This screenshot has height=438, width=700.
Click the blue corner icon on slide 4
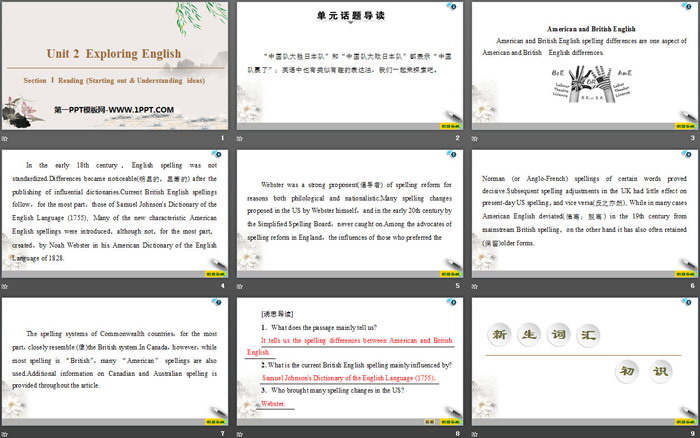pyautogui.click(x=217, y=154)
